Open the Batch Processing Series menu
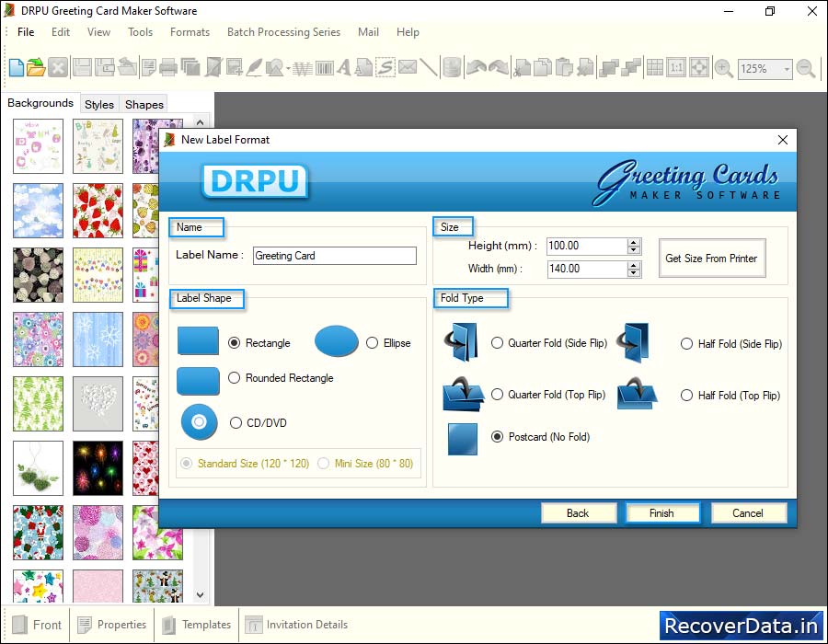 click(283, 32)
